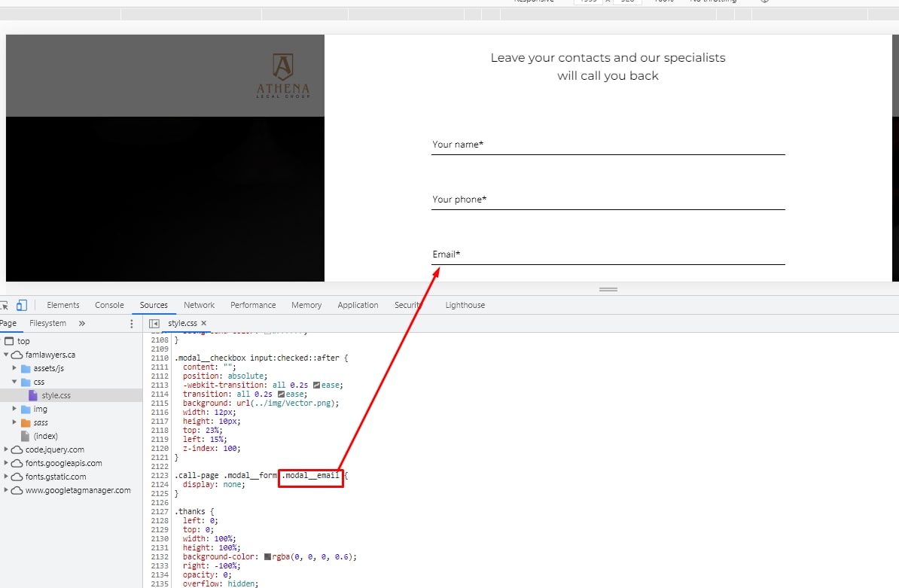899x588 pixels.
Task: Close the style.css editor tab
Action: (x=203, y=323)
